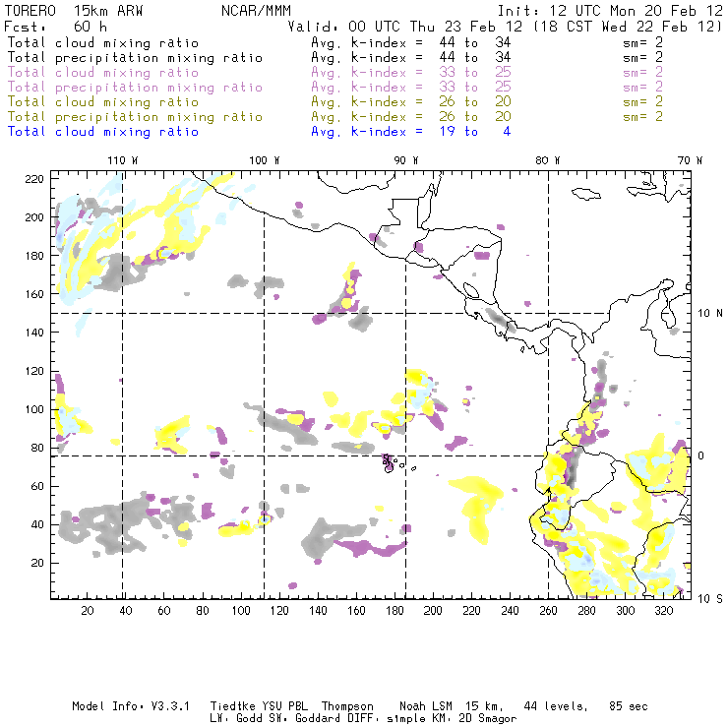Viewport: 728px width, 728px height.
Task: Click 'YSU PBL' in the model info line
Action: 284,706
